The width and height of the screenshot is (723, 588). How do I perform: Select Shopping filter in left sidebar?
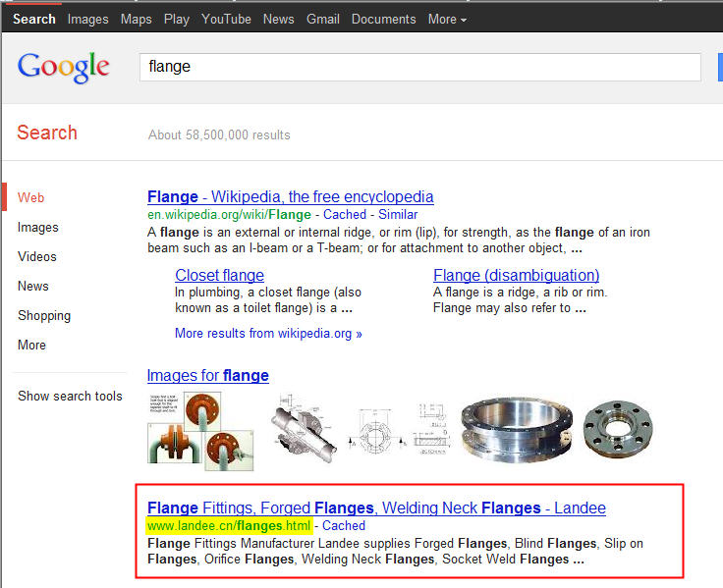click(x=44, y=316)
